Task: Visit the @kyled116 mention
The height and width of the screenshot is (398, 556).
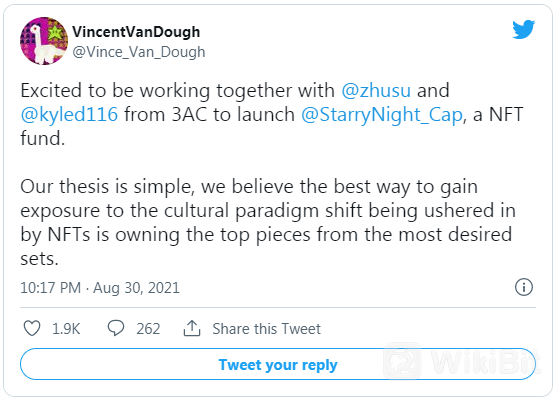Action: (69, 114)
